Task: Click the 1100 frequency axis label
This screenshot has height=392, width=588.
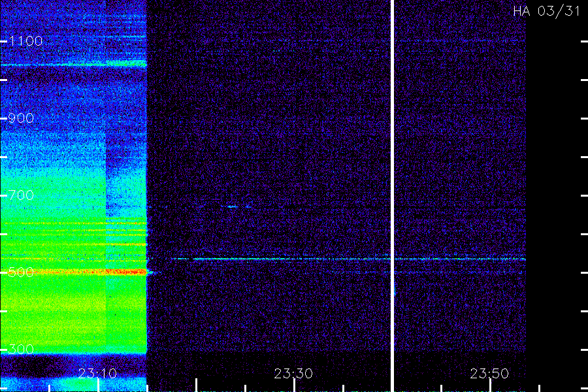Action: click(25, 41)
